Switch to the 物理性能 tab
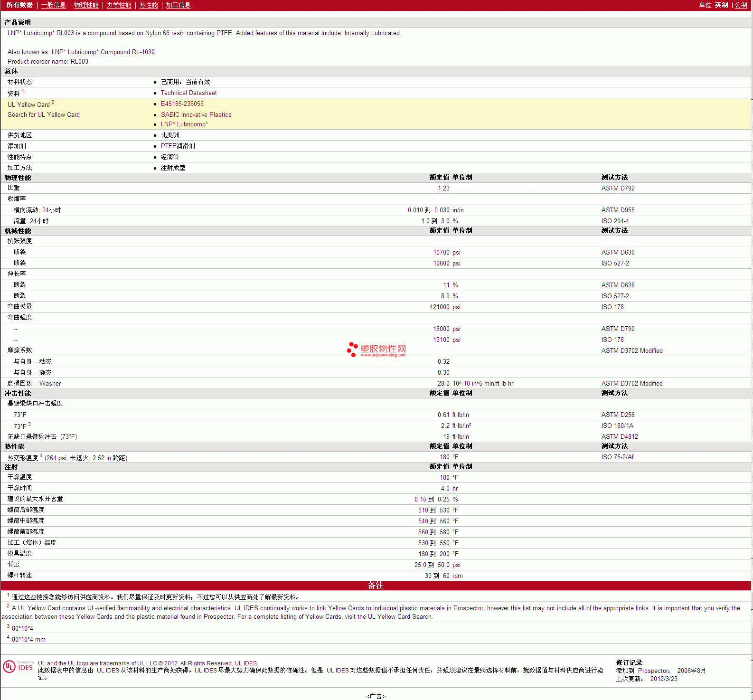 [x=86, y=5]
